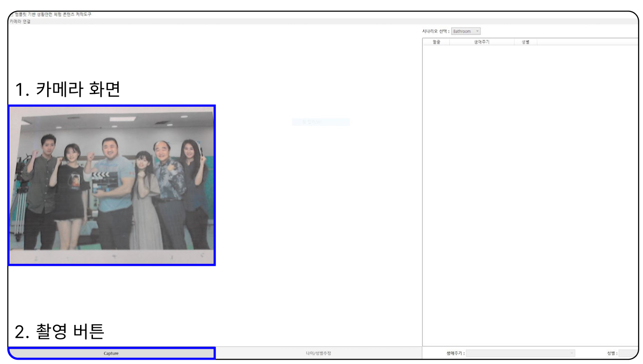Select the 성별 column header

click(525, 42)
